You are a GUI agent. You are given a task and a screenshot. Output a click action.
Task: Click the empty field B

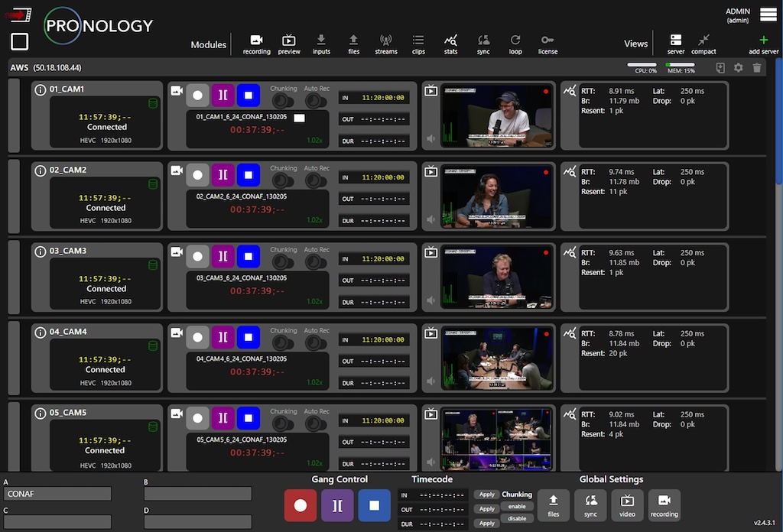click(x=198, y=494)
